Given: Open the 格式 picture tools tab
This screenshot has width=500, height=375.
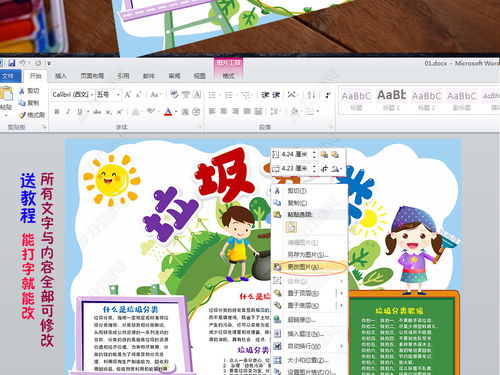Looking at the screenshot, I should click(x=228, y=76).
